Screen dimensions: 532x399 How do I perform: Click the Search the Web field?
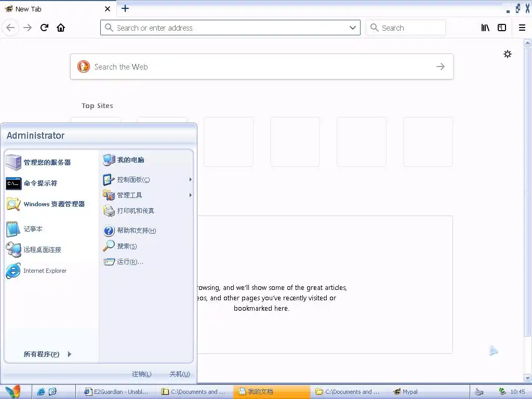tap(262, 66)
